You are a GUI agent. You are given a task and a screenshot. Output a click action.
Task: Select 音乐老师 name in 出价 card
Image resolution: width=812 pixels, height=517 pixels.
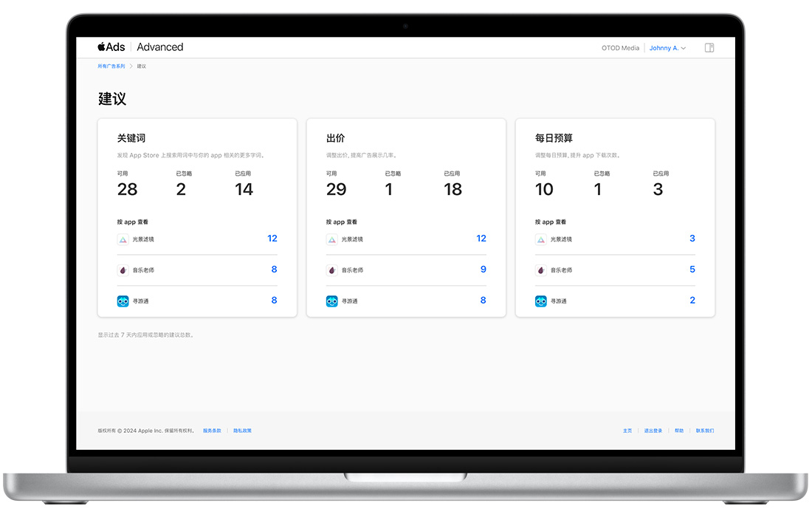click(353, 270)
